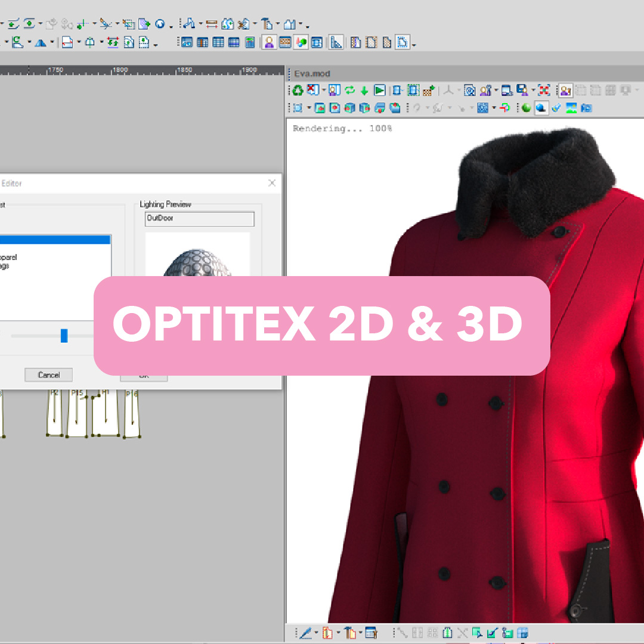The height and width of the screenshot is (644, 644).
Task: Click the blue camera snapshot icon
Action: click(x=587, y=108)
